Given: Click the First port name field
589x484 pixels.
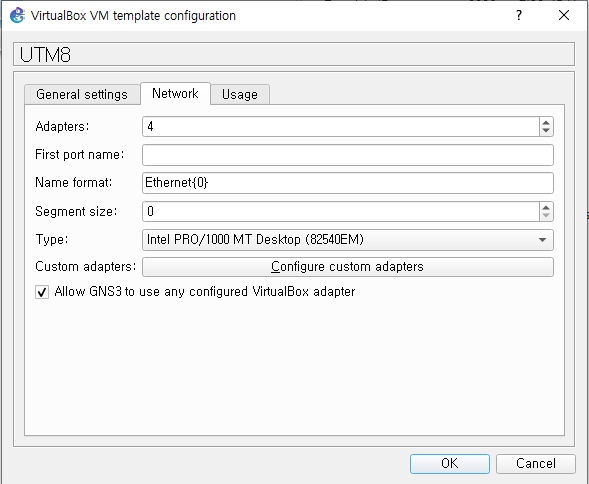Looking at the screenshot, I should (347, 155).
